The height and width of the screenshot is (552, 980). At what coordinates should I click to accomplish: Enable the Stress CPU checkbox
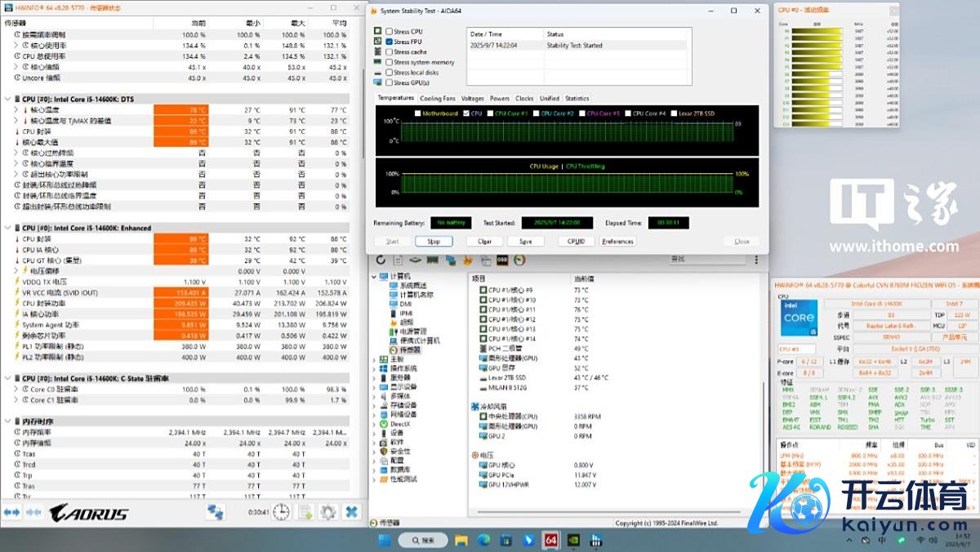390,32
